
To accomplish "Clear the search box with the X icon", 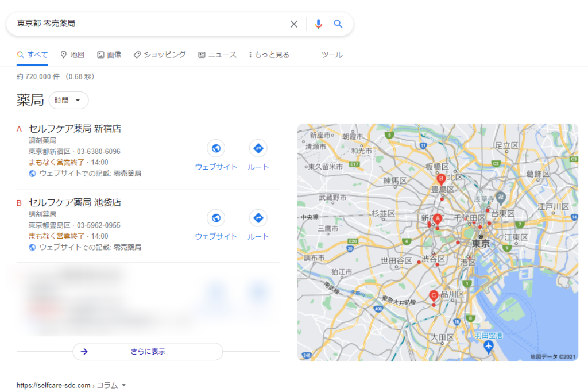I will (x=293, y=24).
